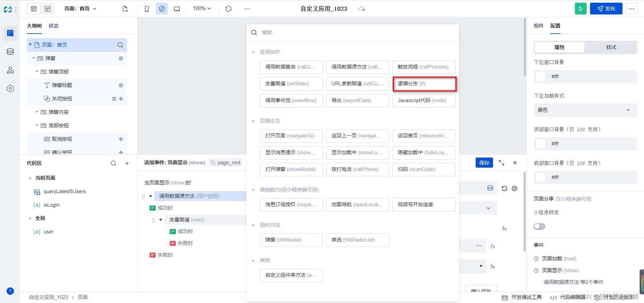644x303 pixels.
Task: Expand the 弹窗内容 tree node
Action: [x=37, y=112]
